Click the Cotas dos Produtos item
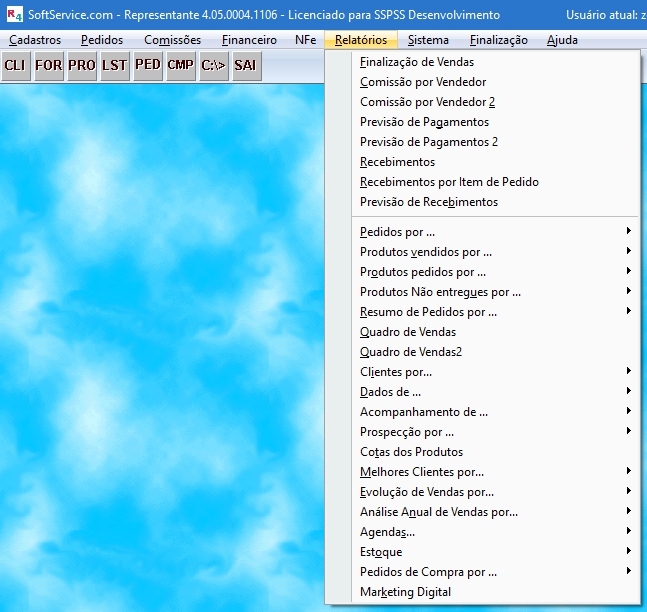 [x=411, y=452]
